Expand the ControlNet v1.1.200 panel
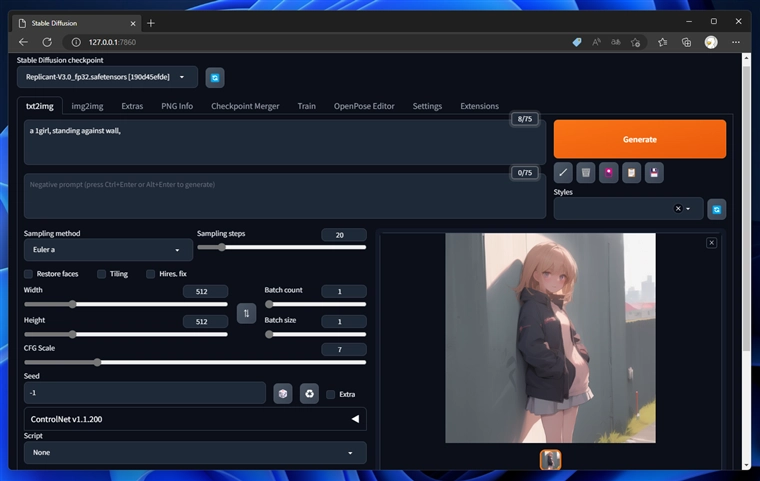The image size is (760, 481). pos(195,419)
